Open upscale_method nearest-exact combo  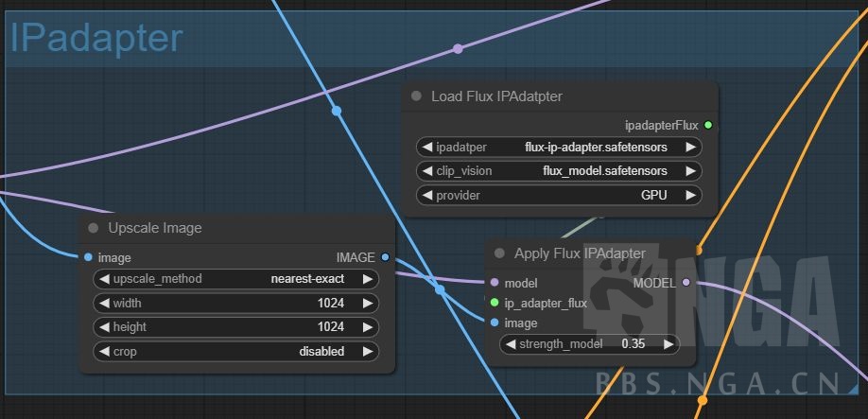235,279
